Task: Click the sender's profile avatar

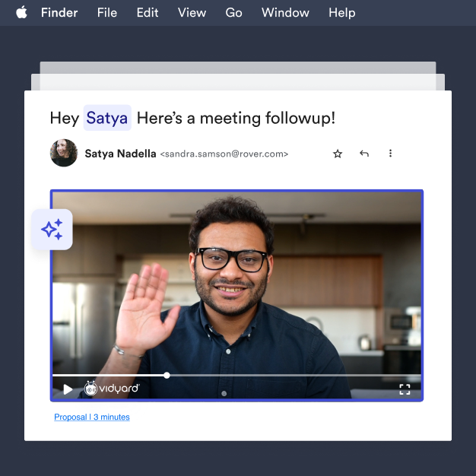Action: coord(64,153)
